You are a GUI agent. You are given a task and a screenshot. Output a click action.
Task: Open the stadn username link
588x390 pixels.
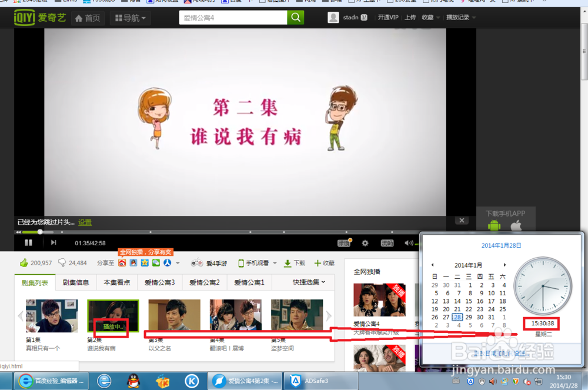tap(350, 17)
